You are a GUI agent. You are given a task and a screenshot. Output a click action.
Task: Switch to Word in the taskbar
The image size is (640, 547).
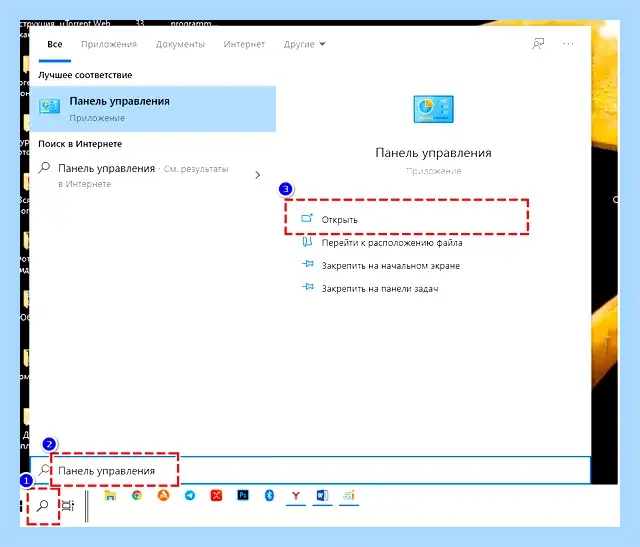[322, 496]
